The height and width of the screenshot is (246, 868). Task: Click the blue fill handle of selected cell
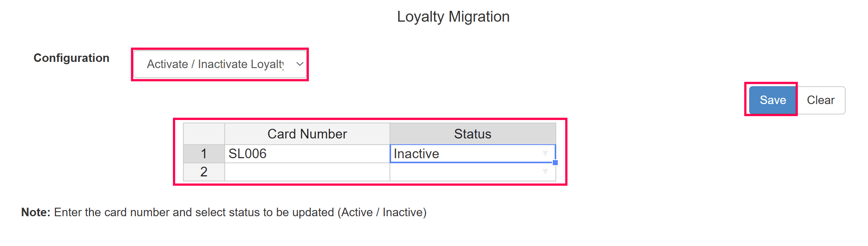click(x=555, y=163)
